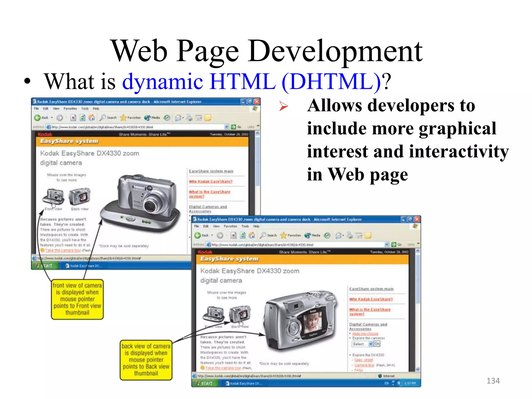Click Refresh icon in lower Internet Explorer toolbar
Viewport: 532px width, 399px height.
(243, 235)
